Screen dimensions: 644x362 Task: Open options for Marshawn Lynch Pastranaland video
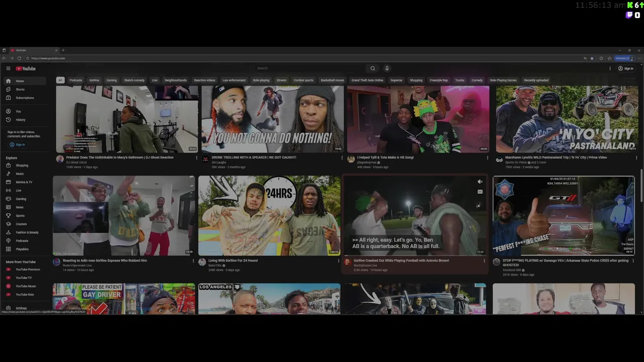[x=636, y=158]
